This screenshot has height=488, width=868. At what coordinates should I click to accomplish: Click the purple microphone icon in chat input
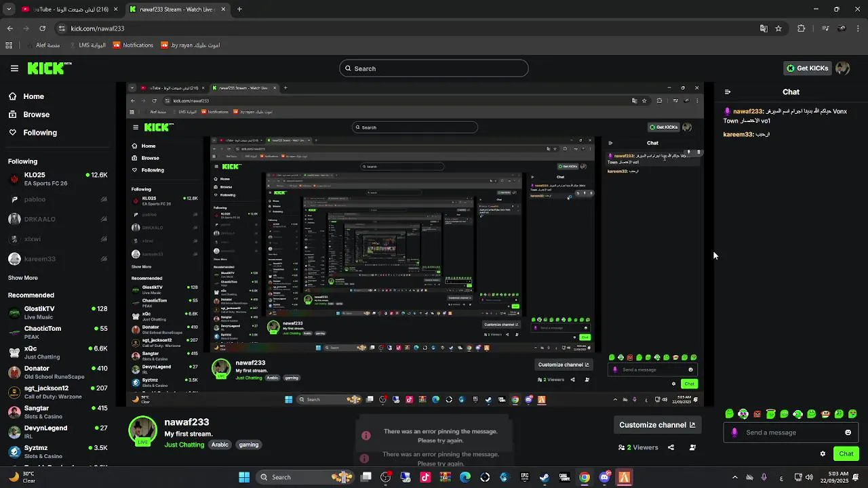coord(734,432)
